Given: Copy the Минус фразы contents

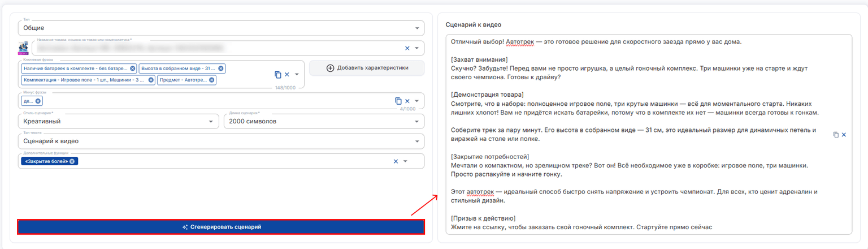Looking at the screenshot, I should tap(398, 101).
